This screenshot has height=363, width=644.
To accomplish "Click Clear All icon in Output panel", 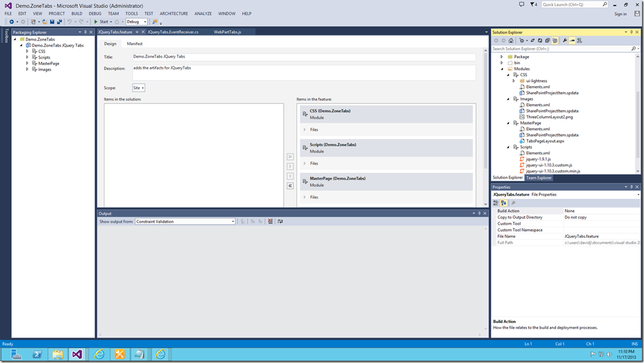I will [270, 222].
